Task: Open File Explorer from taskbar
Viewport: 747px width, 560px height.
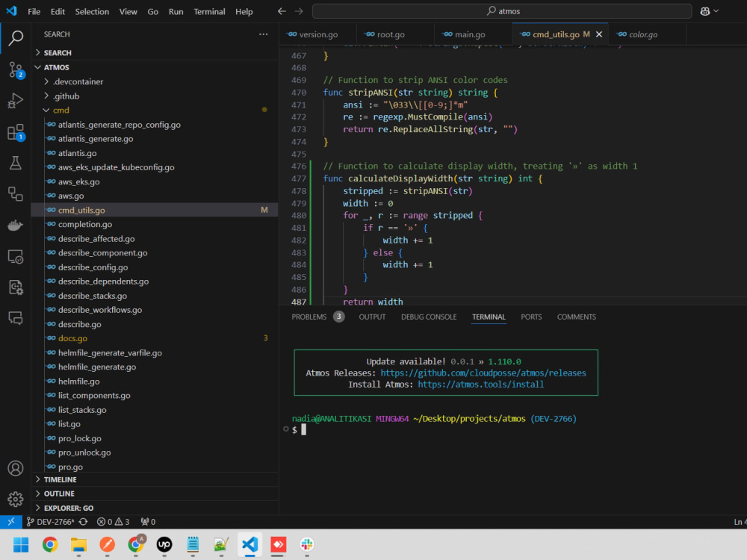Action: tap(78, 544)
